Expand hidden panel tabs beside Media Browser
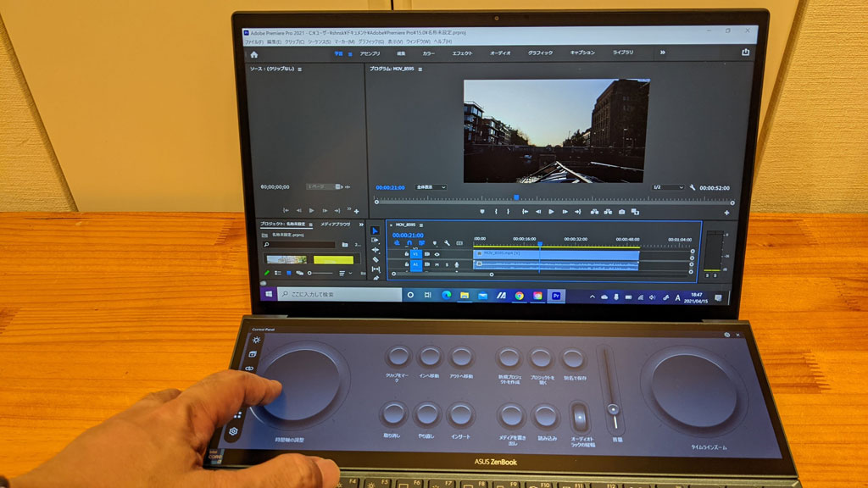868x488 pixels. click(x=361, y=225)
